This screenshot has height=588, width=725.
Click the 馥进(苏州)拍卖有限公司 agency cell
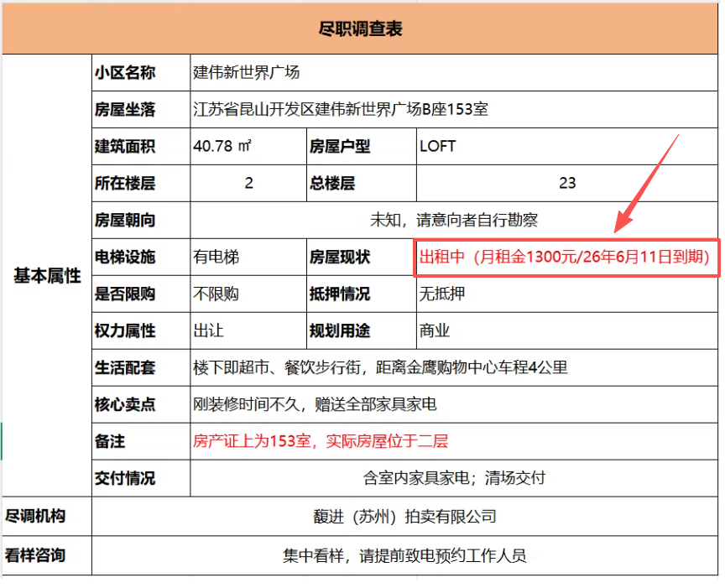coord(405,516)
